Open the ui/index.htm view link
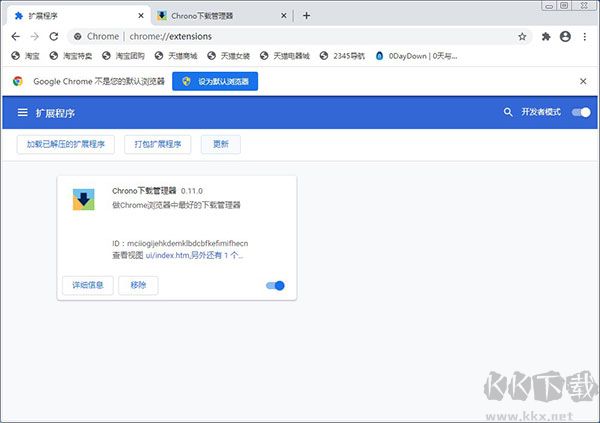This screenshot has height=423, width=600. click(x=167, y=255)
